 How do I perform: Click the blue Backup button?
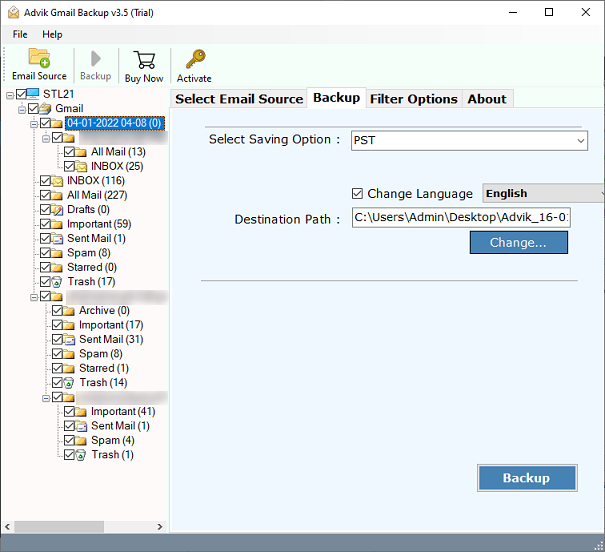[x=527, y=478]
